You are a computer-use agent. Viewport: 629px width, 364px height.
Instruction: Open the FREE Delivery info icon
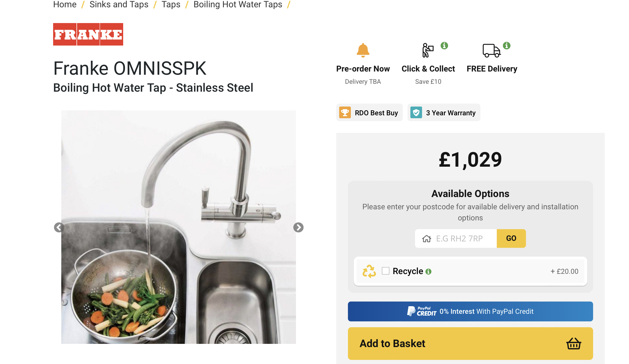tap(507, 46)
